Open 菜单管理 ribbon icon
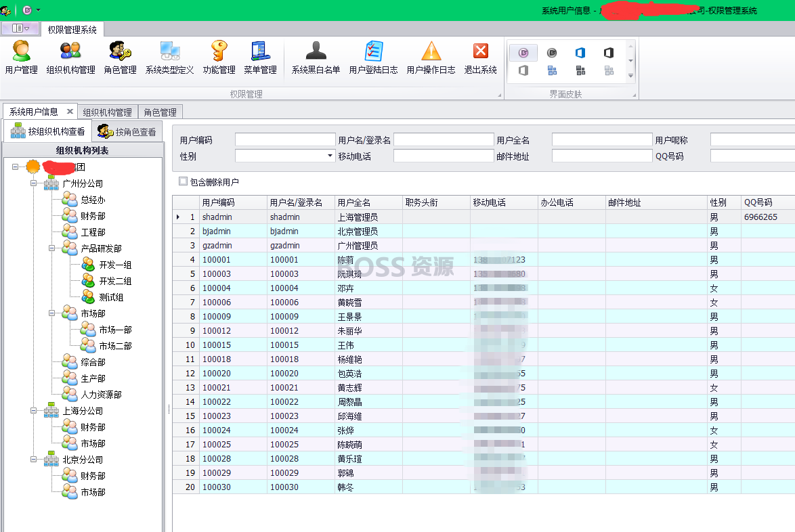 (x=260, y=58)
